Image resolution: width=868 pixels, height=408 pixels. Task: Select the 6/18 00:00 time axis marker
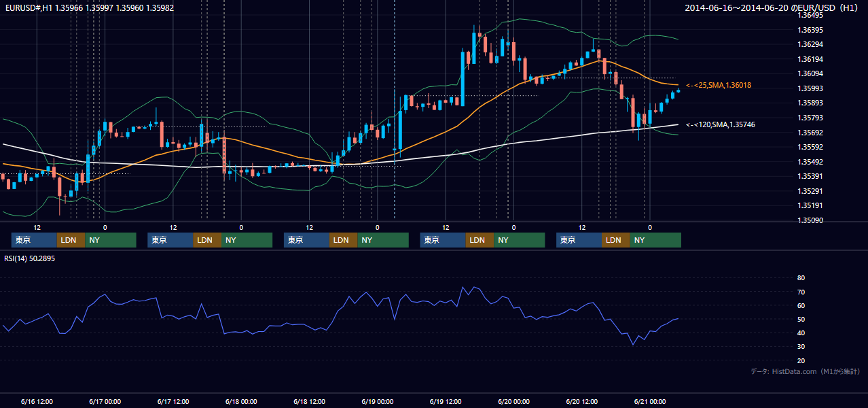pyautogui.click(x=241, y=402)
